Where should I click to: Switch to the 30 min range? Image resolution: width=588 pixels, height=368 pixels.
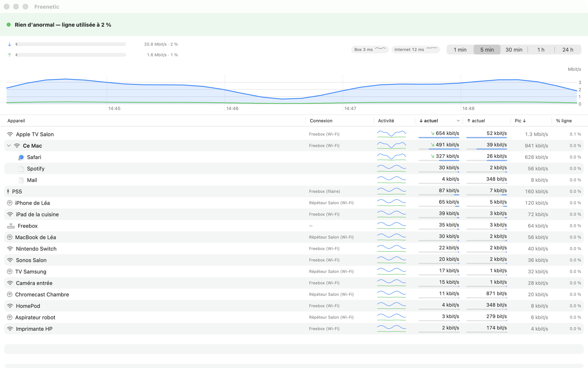click(514, 50)
